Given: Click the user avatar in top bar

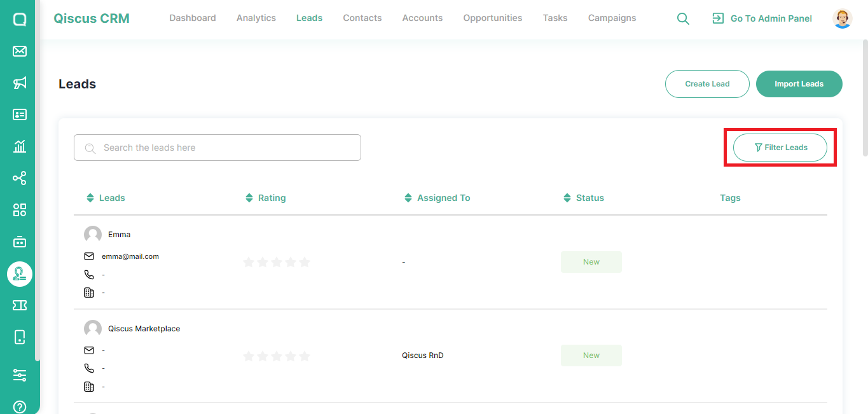Looking at the screenshot, I should [843, 18].
